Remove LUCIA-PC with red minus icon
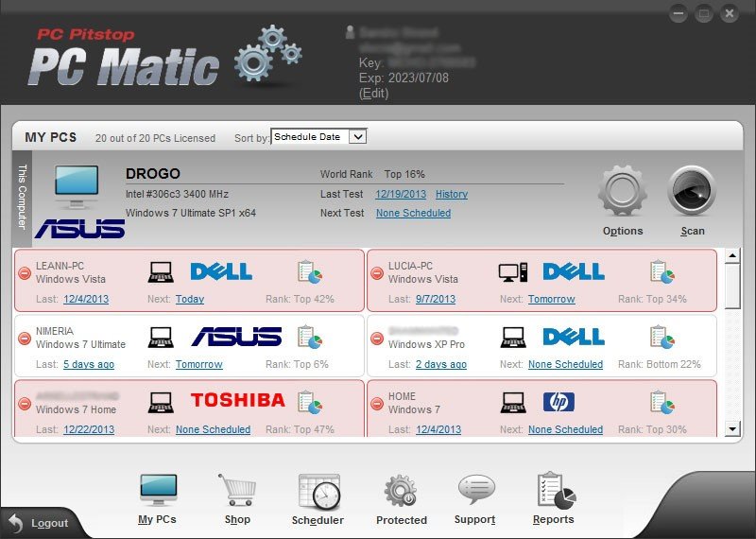 377,273
